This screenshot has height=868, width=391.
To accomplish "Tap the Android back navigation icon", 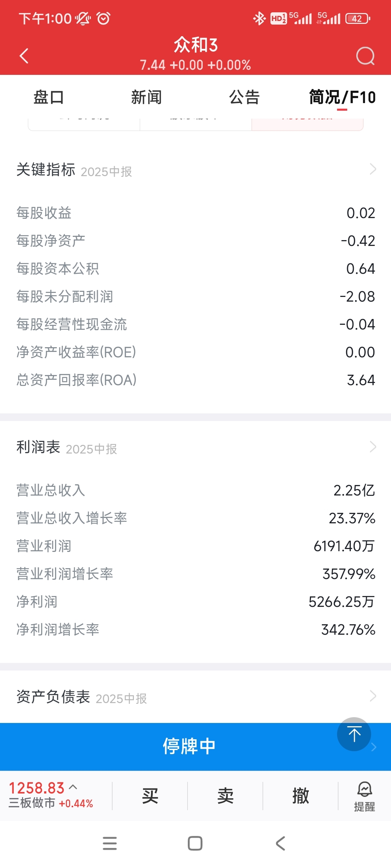I will (281, 843).
